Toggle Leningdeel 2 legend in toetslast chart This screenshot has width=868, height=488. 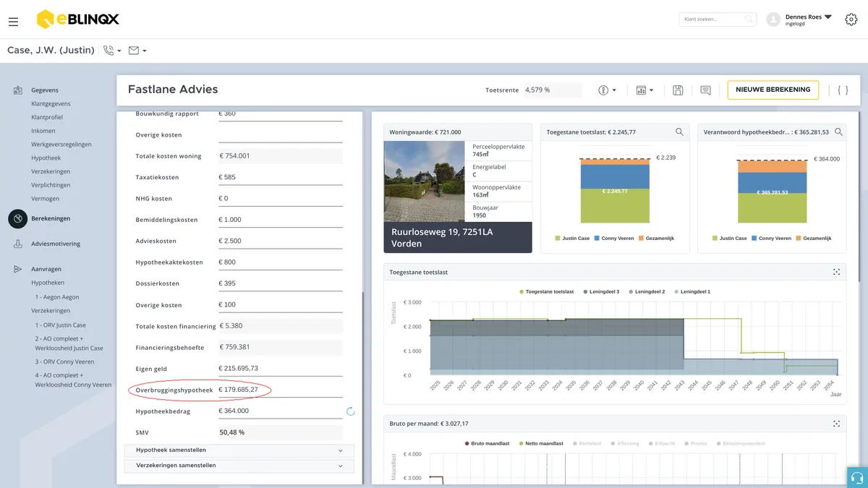point(647,291)
